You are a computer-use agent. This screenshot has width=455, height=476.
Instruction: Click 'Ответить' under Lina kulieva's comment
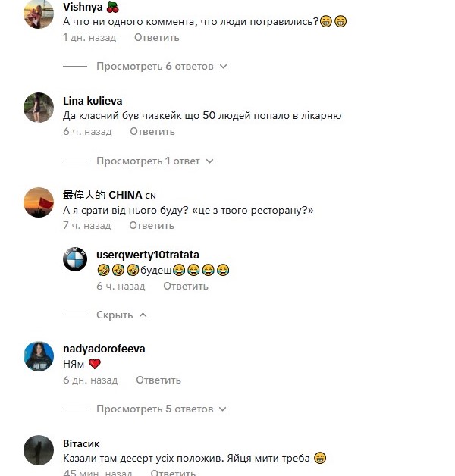152,131
